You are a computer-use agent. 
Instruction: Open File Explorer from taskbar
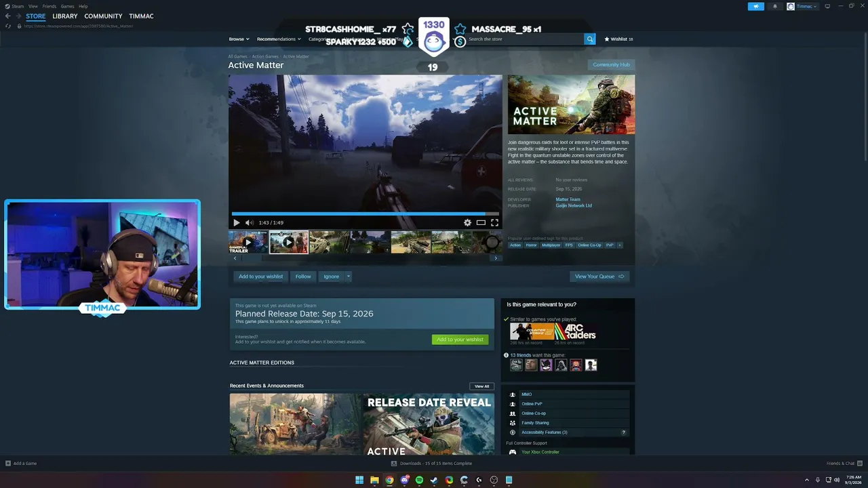click(x=374, y=480)
